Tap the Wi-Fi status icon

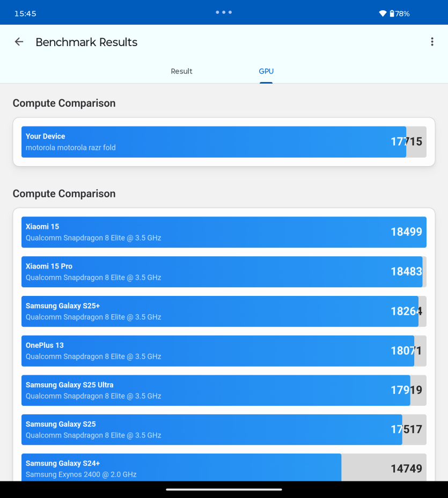[383, 13]
